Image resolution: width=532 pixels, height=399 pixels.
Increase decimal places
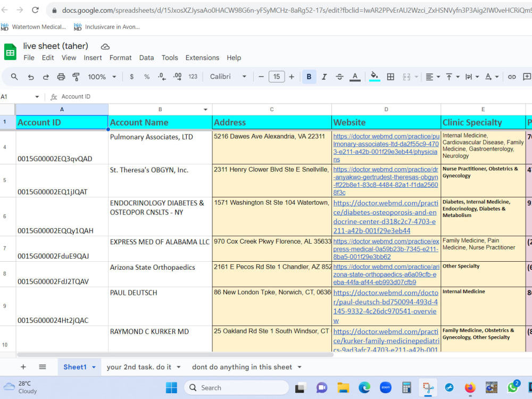[177, 76]
